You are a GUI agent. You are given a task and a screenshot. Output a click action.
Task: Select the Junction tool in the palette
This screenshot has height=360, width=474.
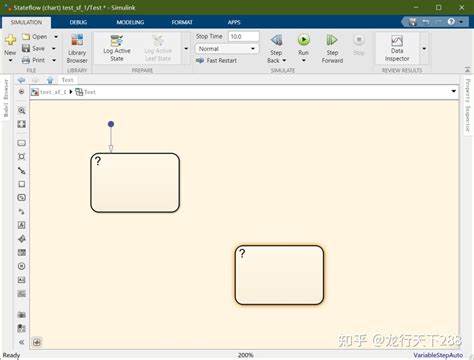22,157
